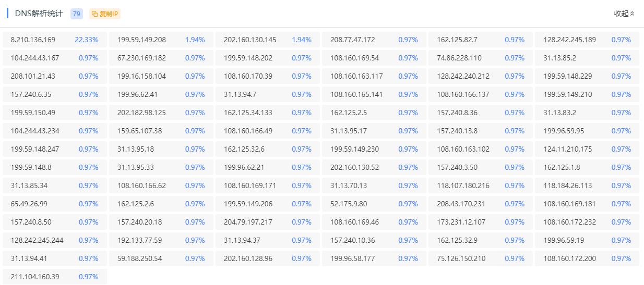Click the 22.33% percentage value
The image size is (644, 285).
tap(87, 40)
